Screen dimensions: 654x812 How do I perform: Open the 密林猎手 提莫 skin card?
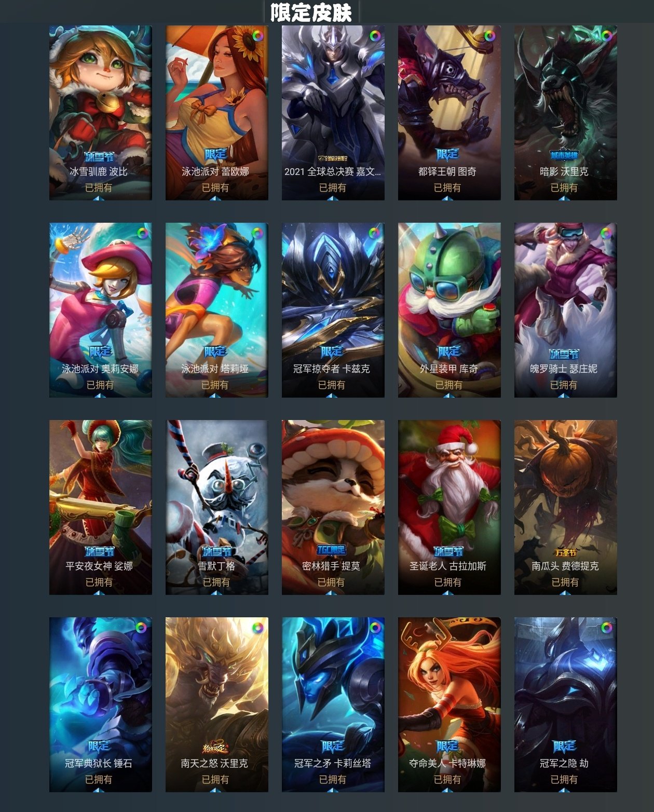(333, 507)
